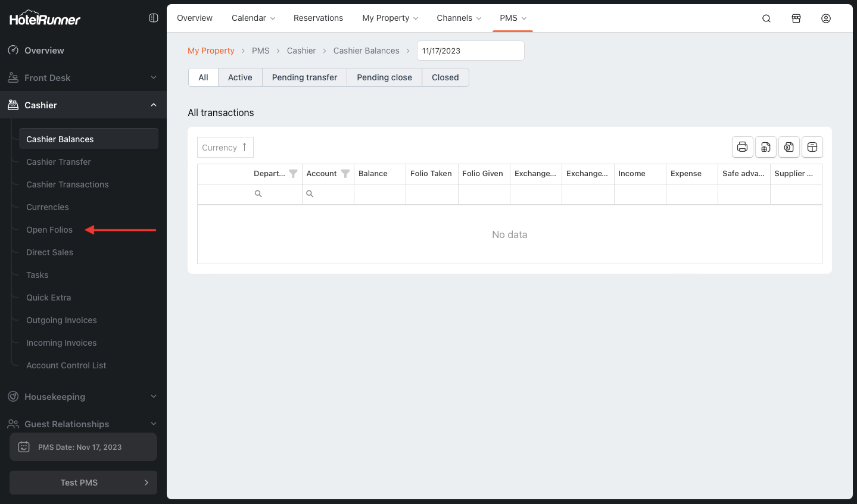Open the account profile icon
Viewport: 857px width, 504px height.
(x=826, y=18)
